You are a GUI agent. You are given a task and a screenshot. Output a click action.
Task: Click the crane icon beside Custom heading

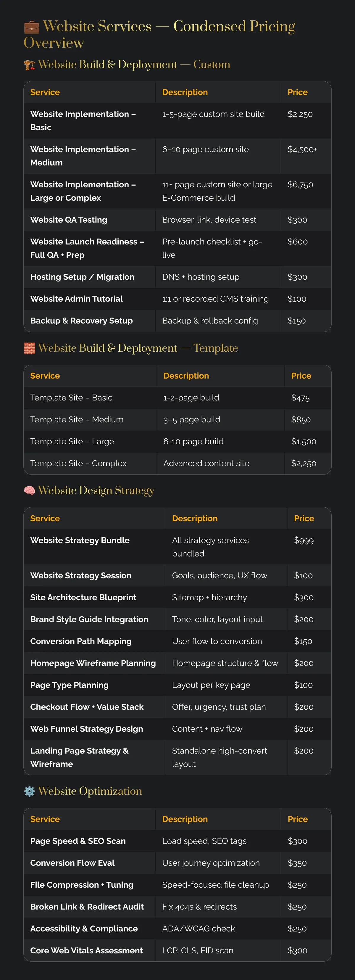pyautogui.click(x=29, y=65)
